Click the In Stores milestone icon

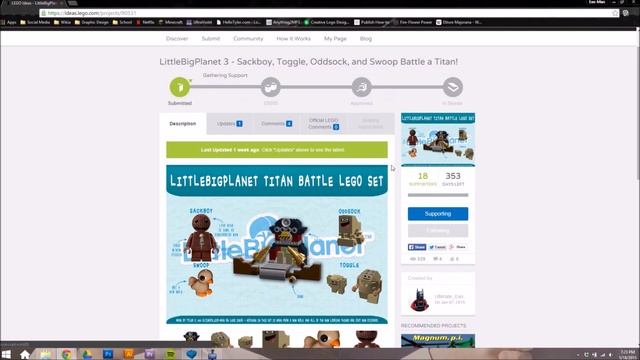pyautogui.click(x=453, y=87)
